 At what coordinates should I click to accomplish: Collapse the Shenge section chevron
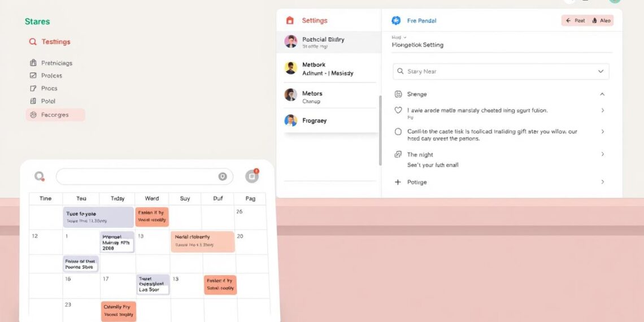[602, 94]
